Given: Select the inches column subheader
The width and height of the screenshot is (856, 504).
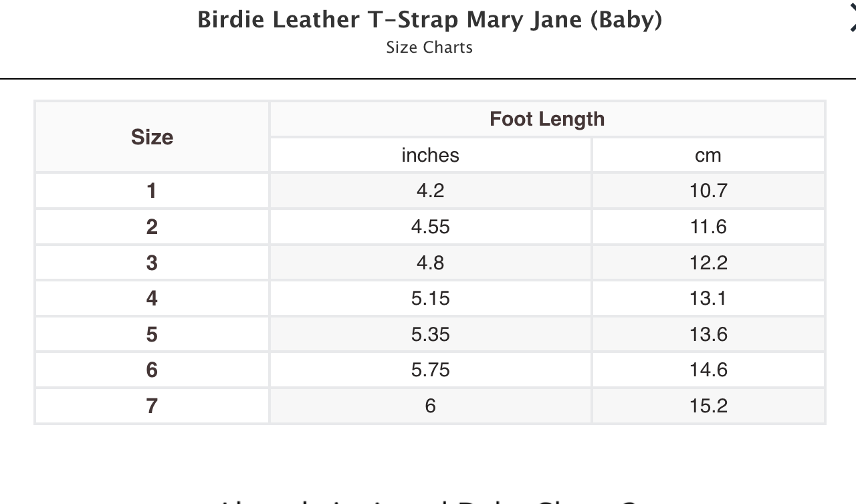Looking at the screenshot, I should tap(430, 155).
